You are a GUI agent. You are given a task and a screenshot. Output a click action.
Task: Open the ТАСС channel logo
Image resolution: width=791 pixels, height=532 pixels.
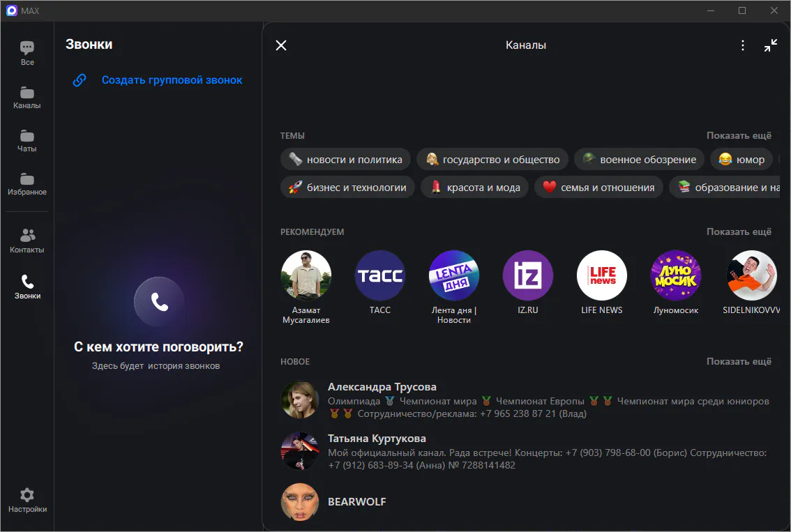tap(380, 275)
